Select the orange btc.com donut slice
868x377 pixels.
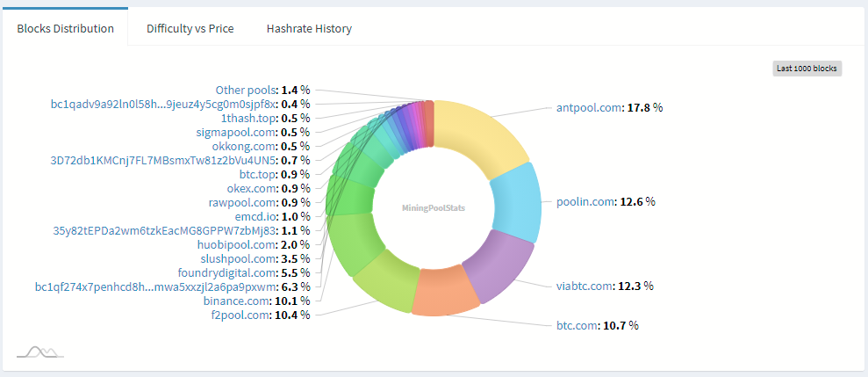click(x=448, y=292)
